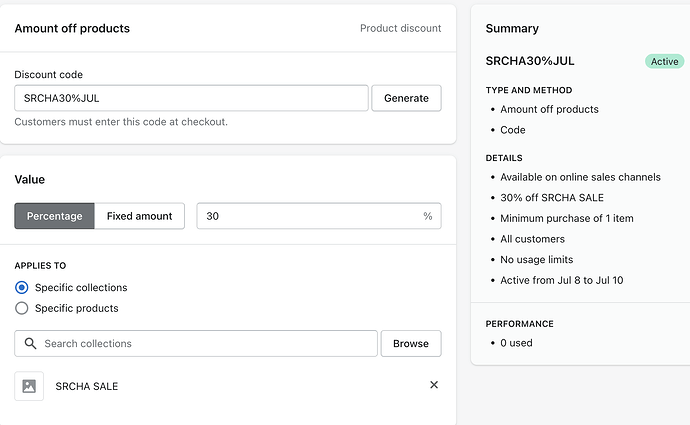
Task: Click the 0 used performance entry
Action: click(518, 343)
